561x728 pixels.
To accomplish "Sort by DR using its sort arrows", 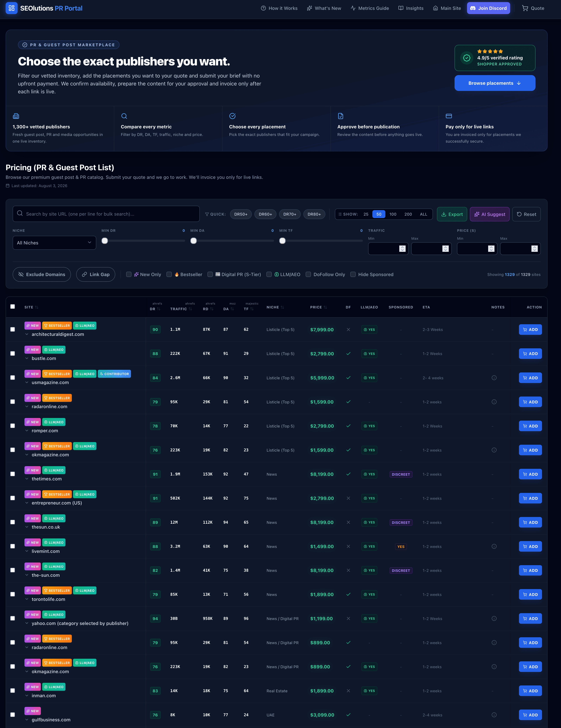I will 159,309.
